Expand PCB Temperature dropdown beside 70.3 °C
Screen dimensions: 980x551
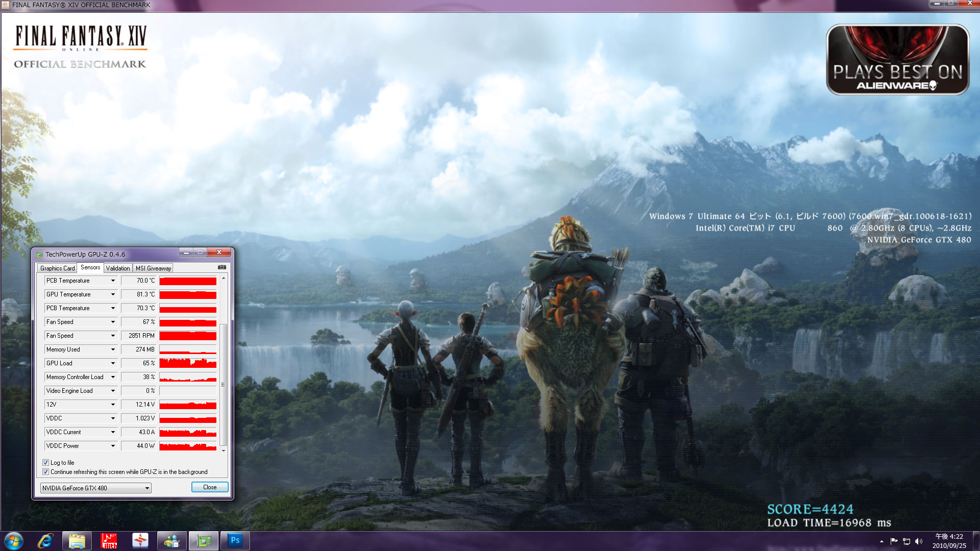[x=113, y=308]
